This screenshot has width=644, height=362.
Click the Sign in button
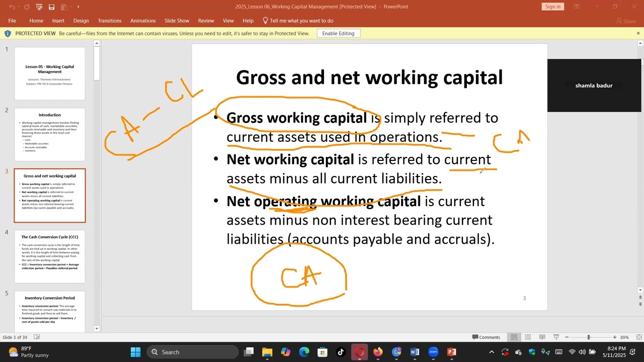pos(552,7)
